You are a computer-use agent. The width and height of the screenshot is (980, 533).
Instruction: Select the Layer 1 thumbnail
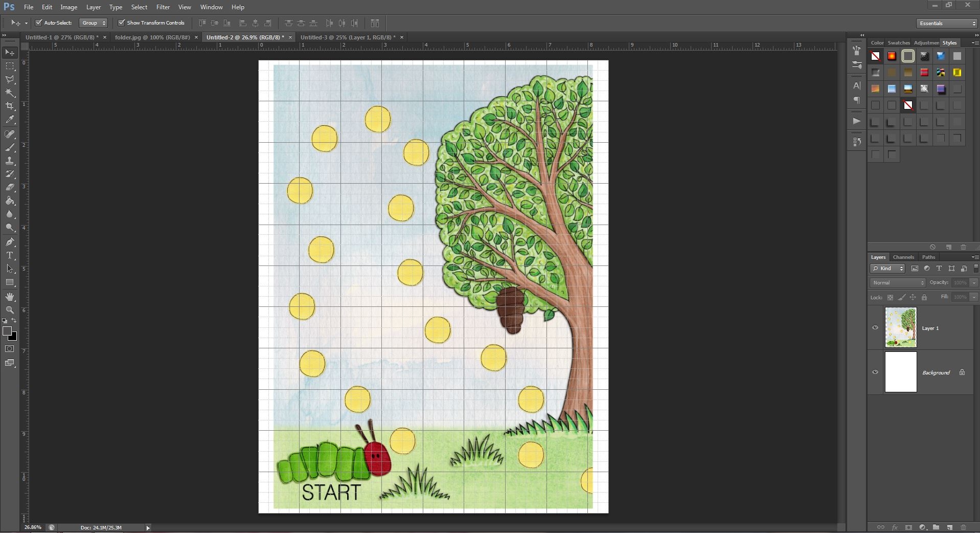(901, 327)
